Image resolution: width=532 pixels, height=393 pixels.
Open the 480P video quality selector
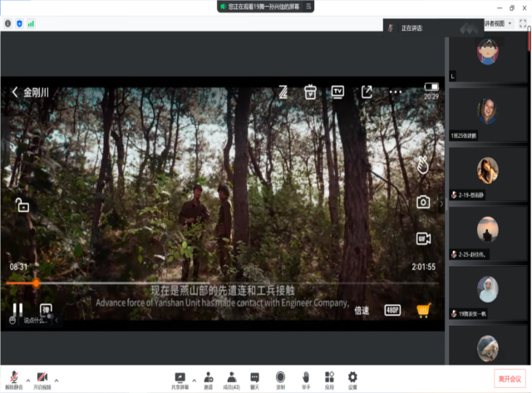[x=392, y=311]
